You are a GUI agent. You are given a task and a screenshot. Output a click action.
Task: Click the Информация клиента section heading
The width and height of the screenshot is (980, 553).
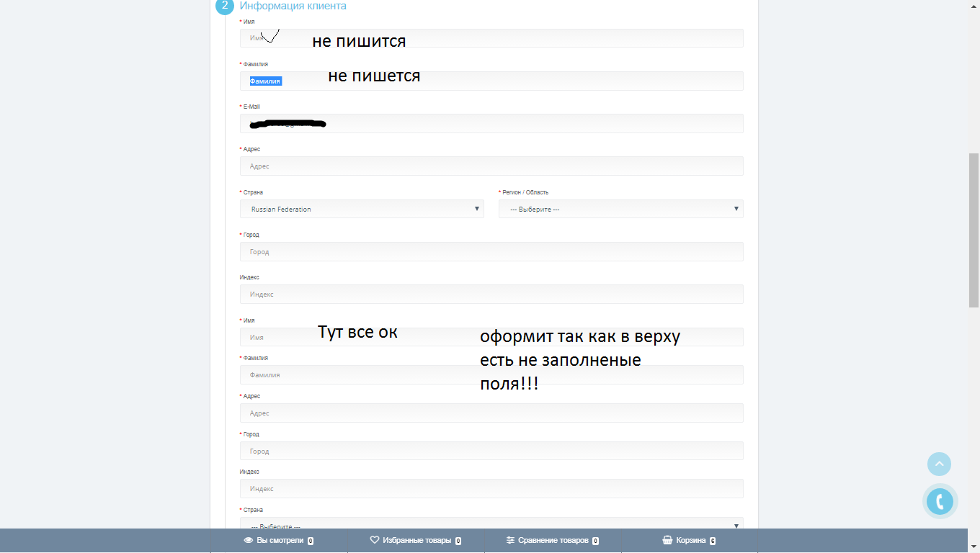(x=293, y=6)
